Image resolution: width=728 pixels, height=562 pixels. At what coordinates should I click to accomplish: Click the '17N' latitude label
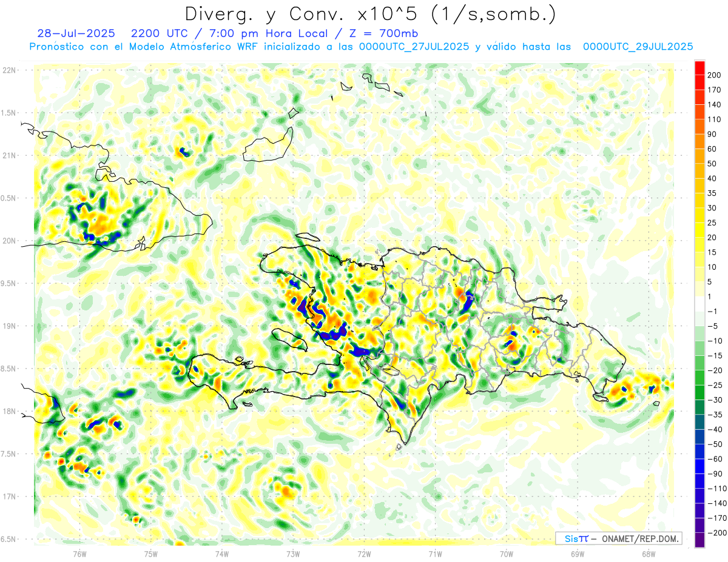9,496
